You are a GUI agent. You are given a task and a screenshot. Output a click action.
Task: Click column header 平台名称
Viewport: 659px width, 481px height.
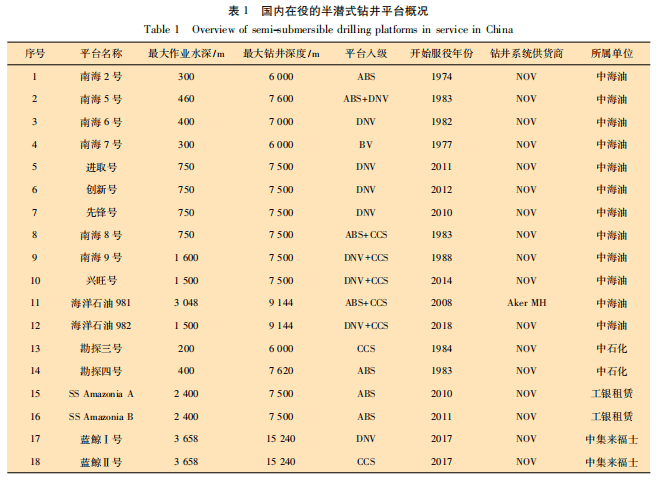click(x=101, y=53)
